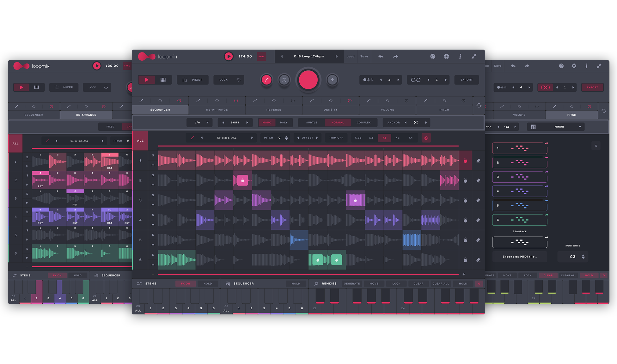This screenshot has height=364, width=617.
Task: Click Export as MIDI file button
Action: [519, 257]
